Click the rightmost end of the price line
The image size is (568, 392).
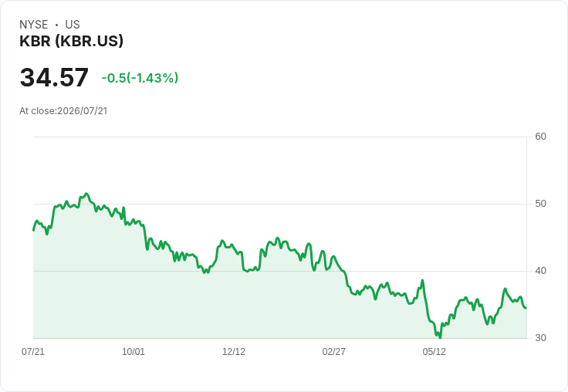tap(526, 308)
